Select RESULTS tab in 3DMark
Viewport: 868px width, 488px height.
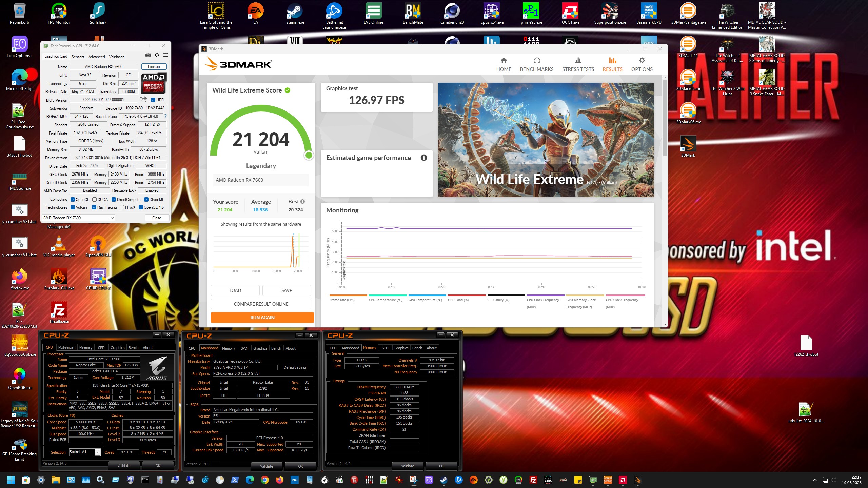612,64
